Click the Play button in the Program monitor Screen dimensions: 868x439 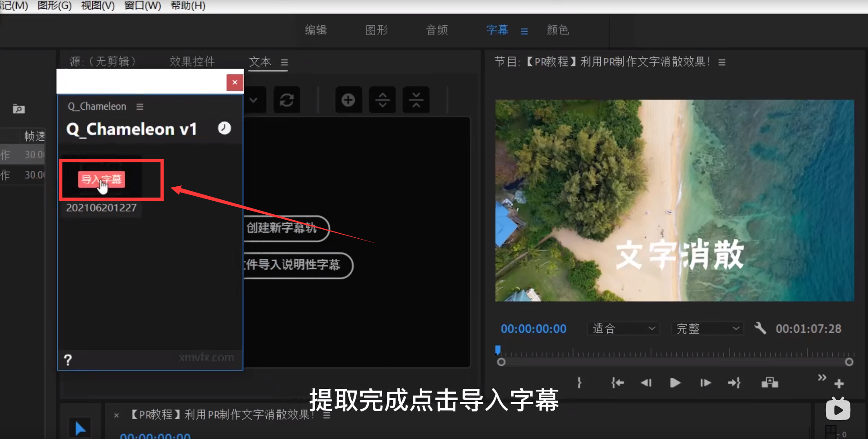(675, 382)
